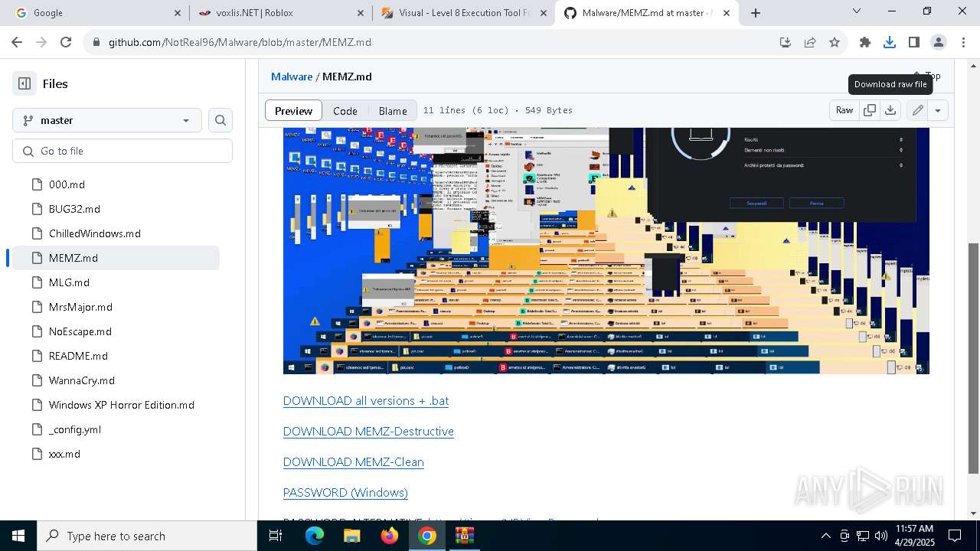Open notification center icon
Screen dimensions: 980x551
pyautogui.click(x=955, y=536)
